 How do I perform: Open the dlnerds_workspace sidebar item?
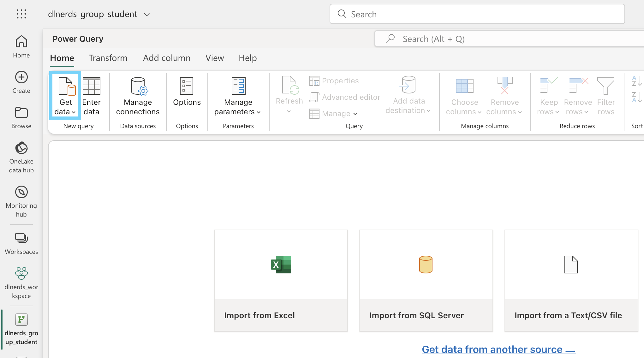coord(21,283)
